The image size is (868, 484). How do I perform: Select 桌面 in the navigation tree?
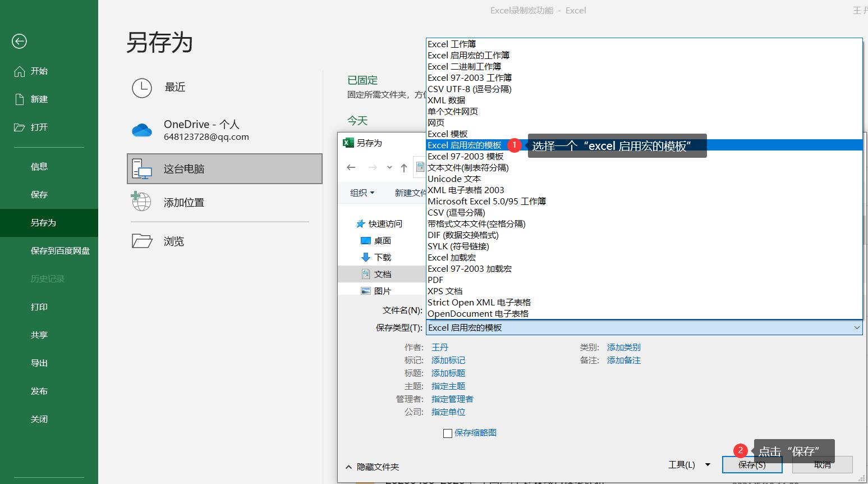point(376,240)
